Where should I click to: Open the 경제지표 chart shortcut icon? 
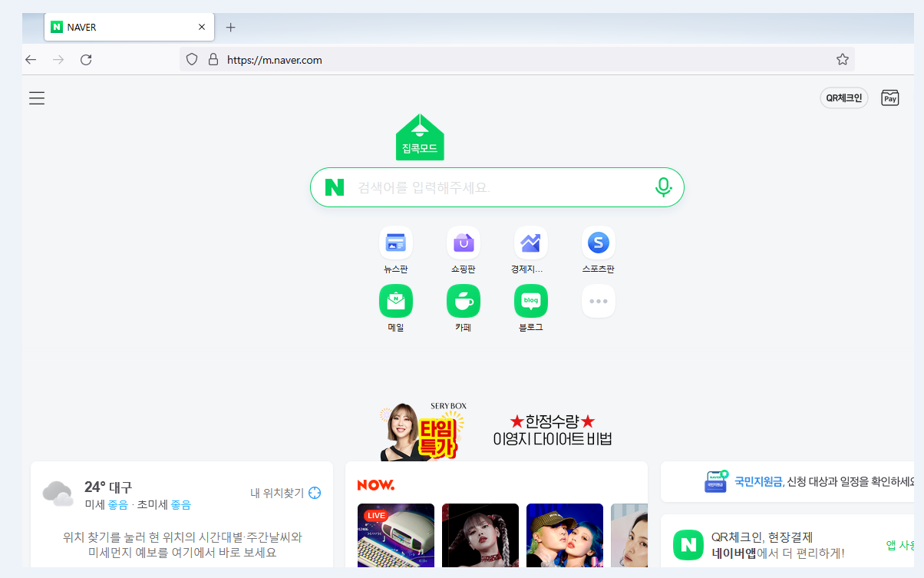[x=531, y=243]
